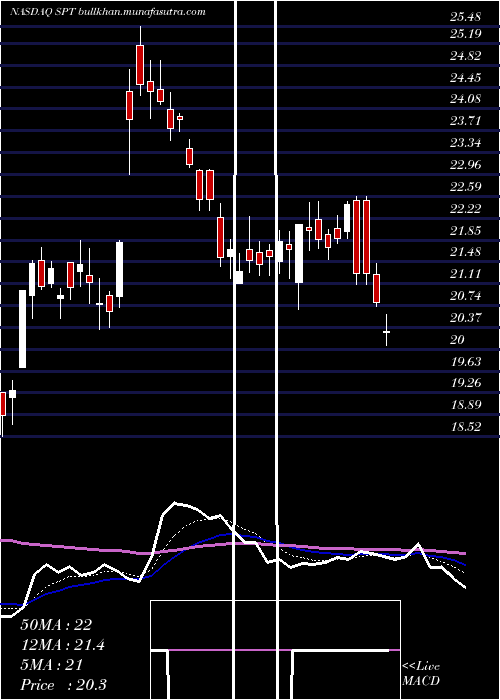
Task: Click the tall white candle spanning 19.6 to 21
Action: pos(22,329)
